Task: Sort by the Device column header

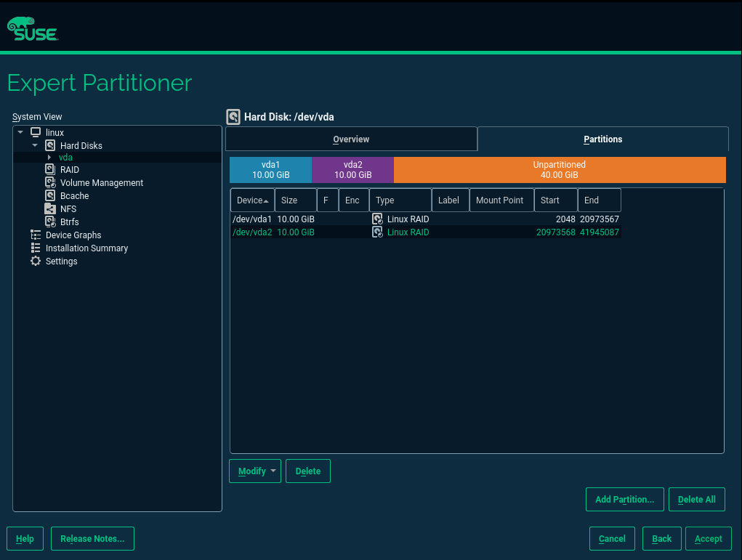Action: (252, 200)
